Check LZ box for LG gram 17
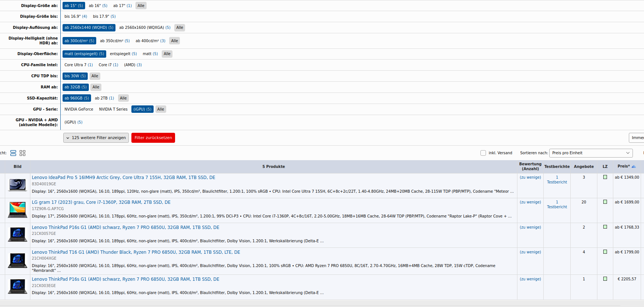 pos(605,202)
